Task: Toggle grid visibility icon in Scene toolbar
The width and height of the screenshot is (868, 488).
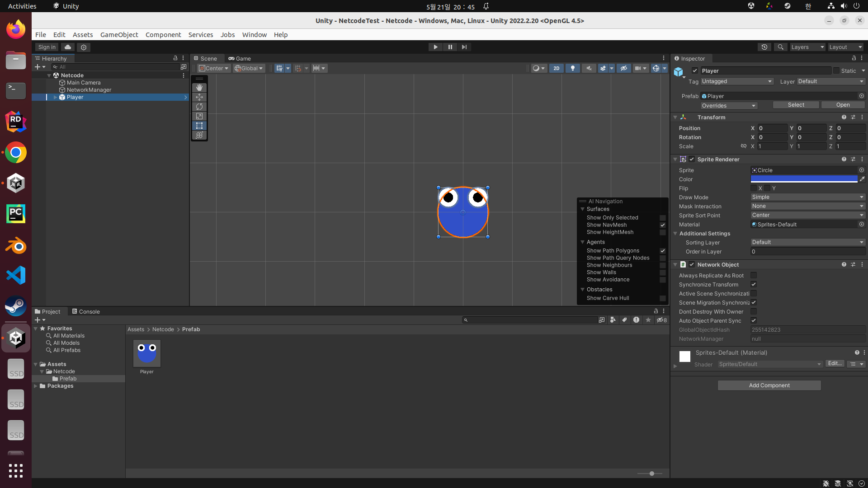Action: point(279,68)
